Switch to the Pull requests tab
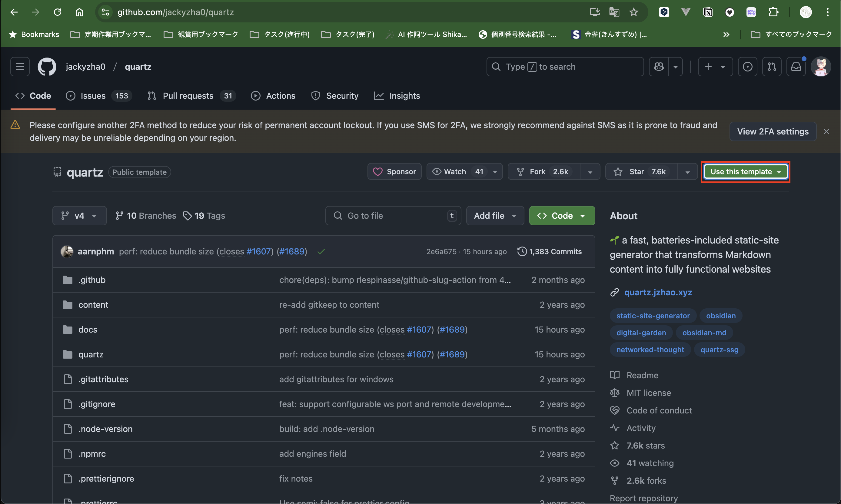This screenshot has width=841, height=504. [188, 96]
